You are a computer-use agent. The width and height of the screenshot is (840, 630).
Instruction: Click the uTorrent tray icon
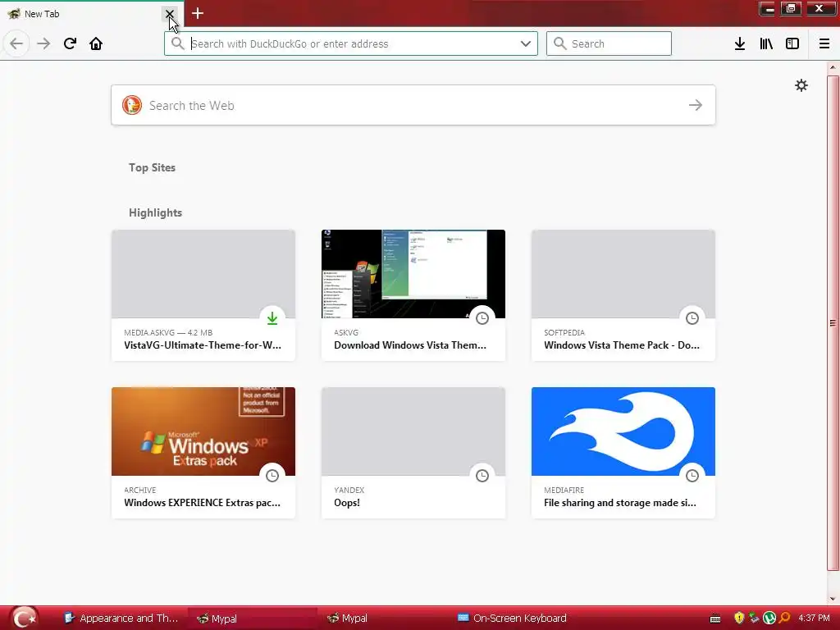(x=769, y=618)
